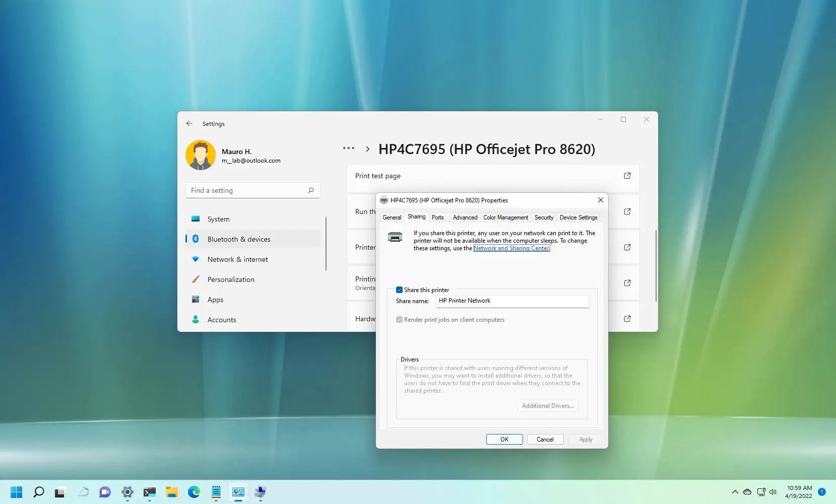Open Windows Terminal from the taskbar

(x=150, y=492)
